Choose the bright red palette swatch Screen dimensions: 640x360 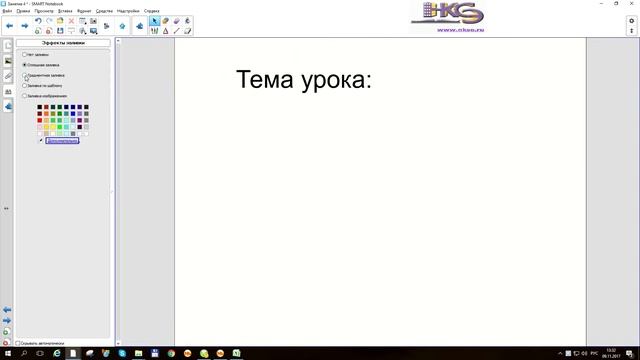[40, 120]
